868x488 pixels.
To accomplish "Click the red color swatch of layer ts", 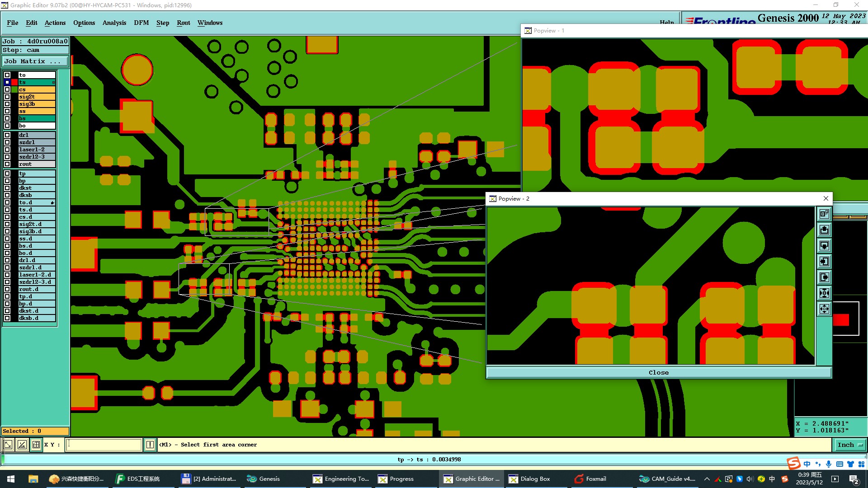I will 14,82.
